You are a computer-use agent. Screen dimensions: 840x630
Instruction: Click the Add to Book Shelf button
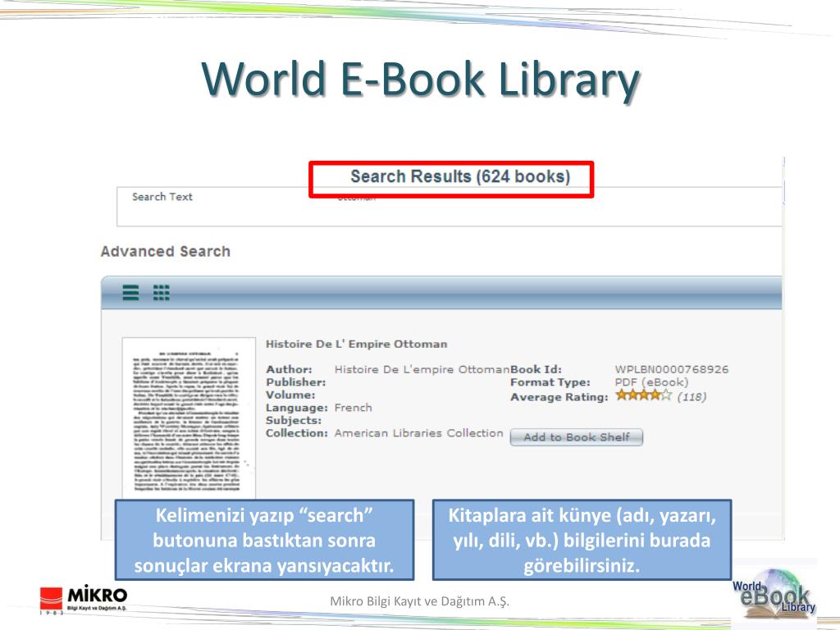coord(577,437)
